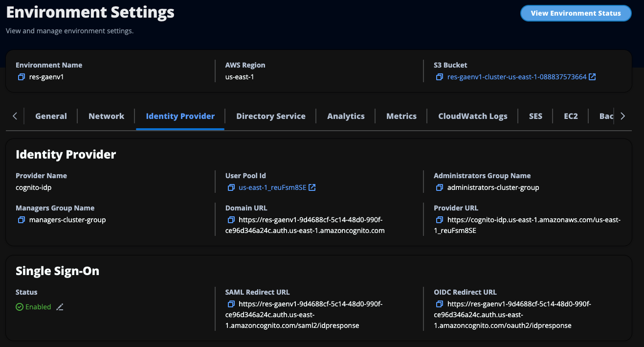Copy the administrators-cluster-group name
The height and width of the screenshot is (347, 644).
coord(439,187)
